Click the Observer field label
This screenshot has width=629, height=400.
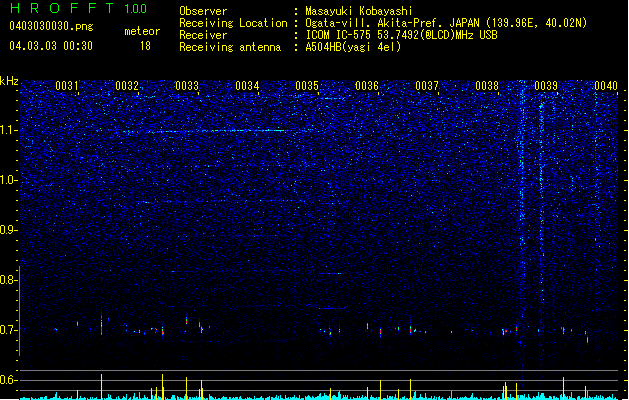click(203, 11)
